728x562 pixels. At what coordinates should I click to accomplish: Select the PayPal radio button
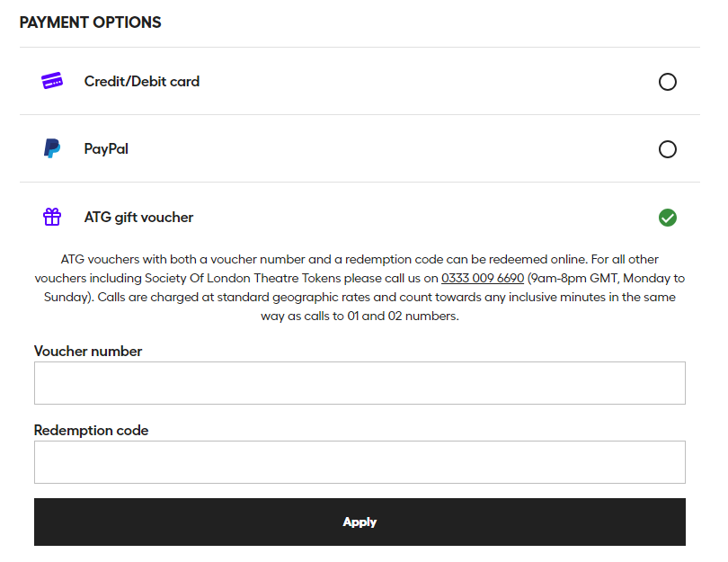pos(668,149)
